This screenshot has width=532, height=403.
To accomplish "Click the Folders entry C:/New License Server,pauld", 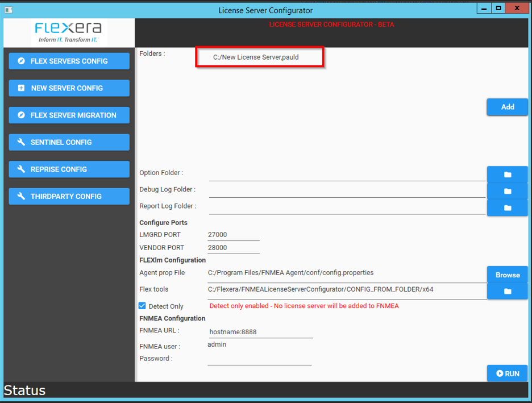I will click(256, 57).
